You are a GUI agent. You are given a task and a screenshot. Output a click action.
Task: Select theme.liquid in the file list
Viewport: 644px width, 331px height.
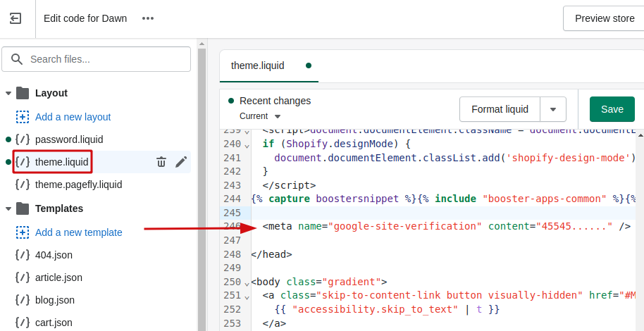(61, 162)
